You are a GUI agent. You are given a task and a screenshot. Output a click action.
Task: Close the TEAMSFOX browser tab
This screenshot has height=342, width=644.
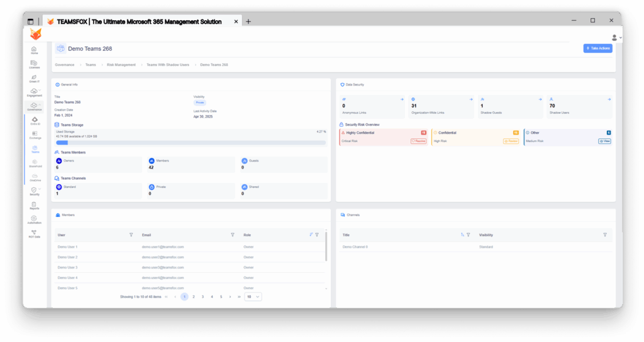[236, 21]
